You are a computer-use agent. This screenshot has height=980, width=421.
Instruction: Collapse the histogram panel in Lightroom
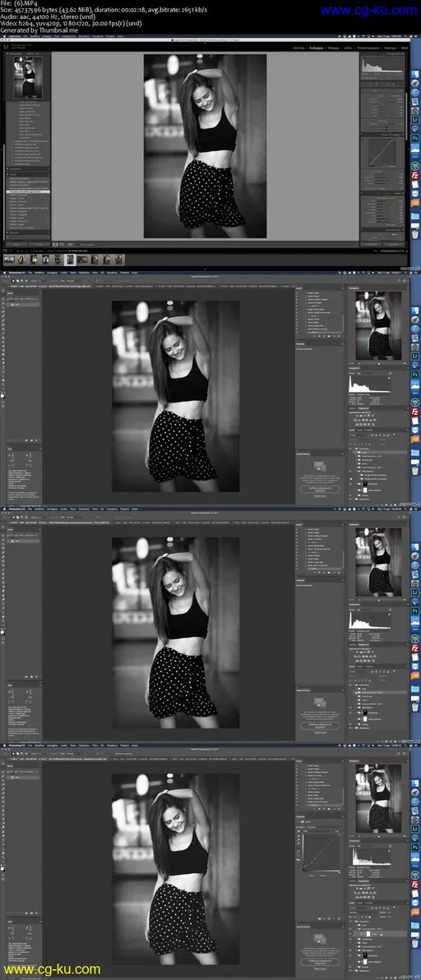[x=403, y=53]
